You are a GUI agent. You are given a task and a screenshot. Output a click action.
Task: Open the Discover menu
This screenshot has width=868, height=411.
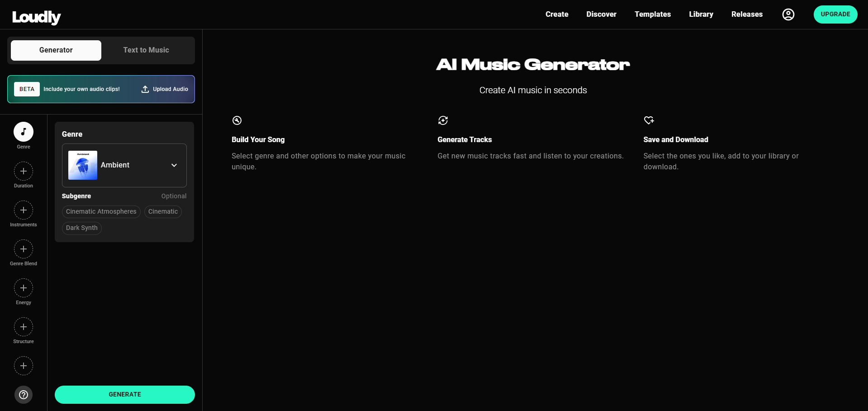(601, 14)
